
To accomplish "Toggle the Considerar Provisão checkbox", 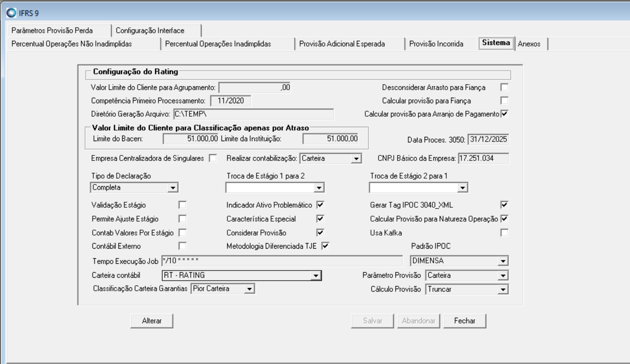I will tap(320, 233).
